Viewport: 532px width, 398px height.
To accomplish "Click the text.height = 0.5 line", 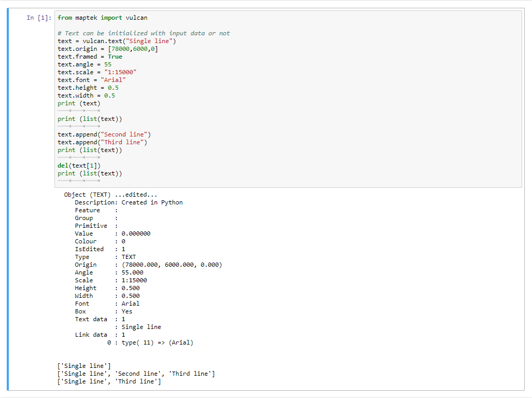I will [x=88, y=88].
